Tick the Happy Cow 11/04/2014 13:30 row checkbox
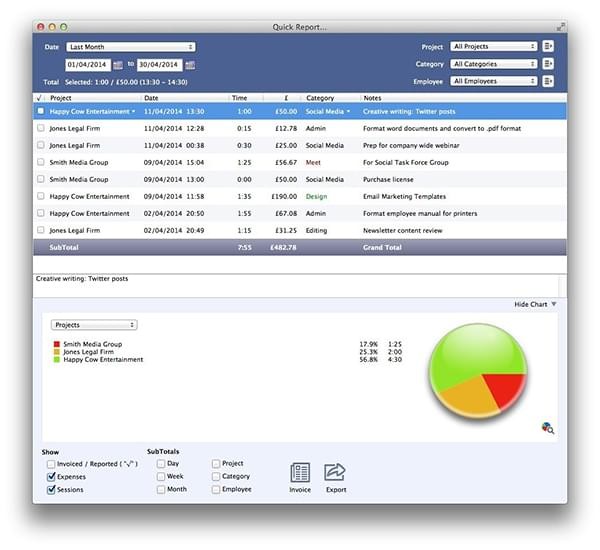The height and width of the screenshot is (550, 600). pyautogui.click(x=41, y=111)
